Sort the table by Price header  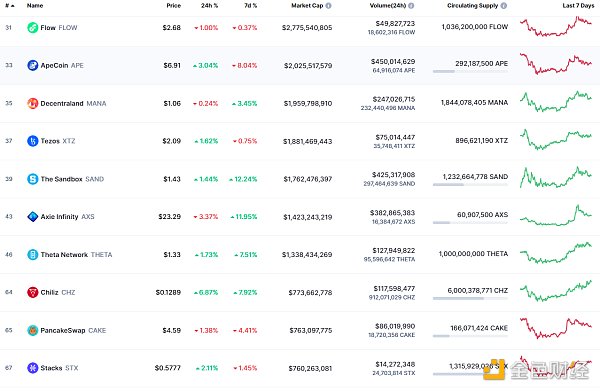(173, 6)
